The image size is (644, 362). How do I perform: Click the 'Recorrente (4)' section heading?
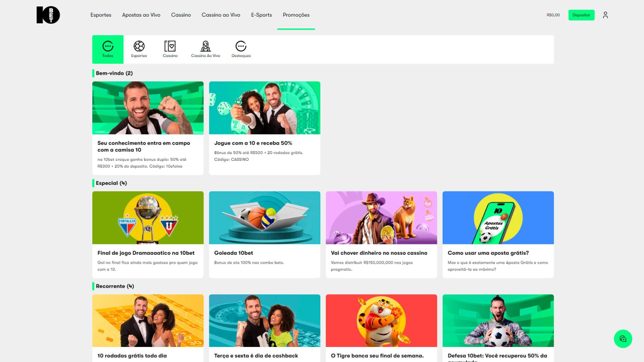coord(115,286)
